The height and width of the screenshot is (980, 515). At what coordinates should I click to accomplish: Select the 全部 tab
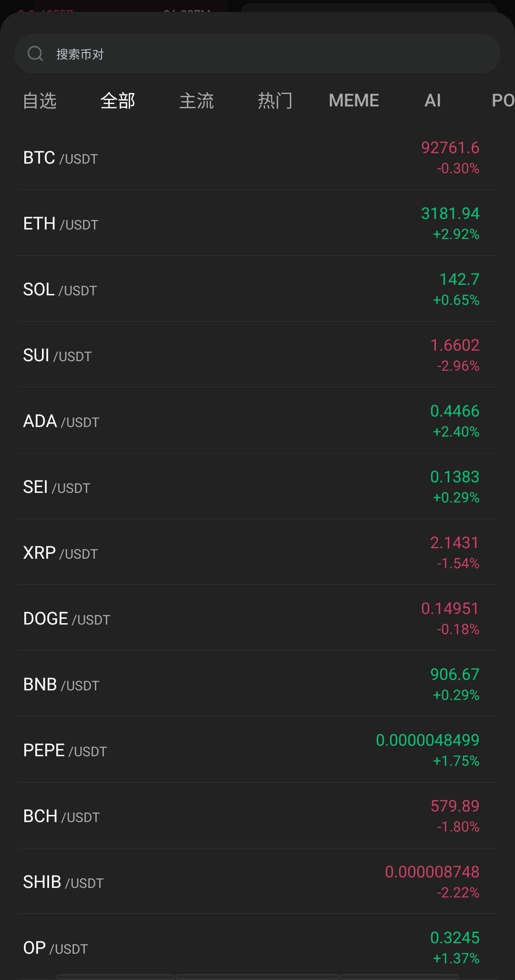[118, 101]
